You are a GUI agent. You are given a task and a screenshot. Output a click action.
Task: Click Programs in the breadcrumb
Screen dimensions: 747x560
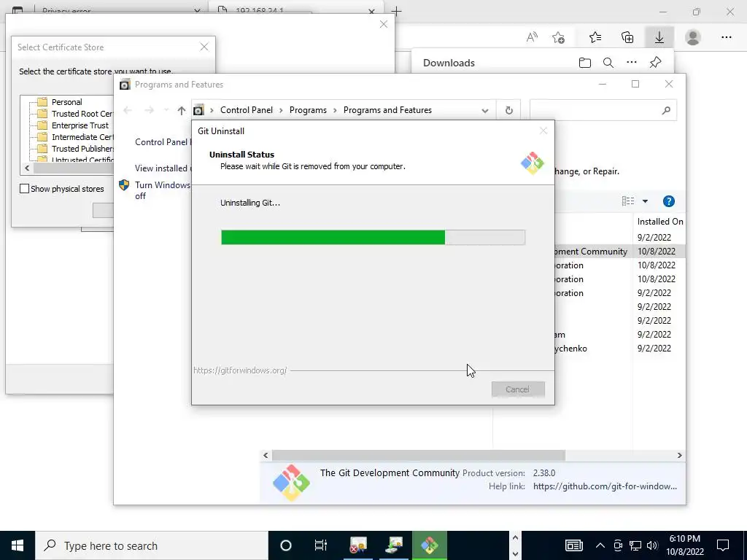click(x=308, y=110)
